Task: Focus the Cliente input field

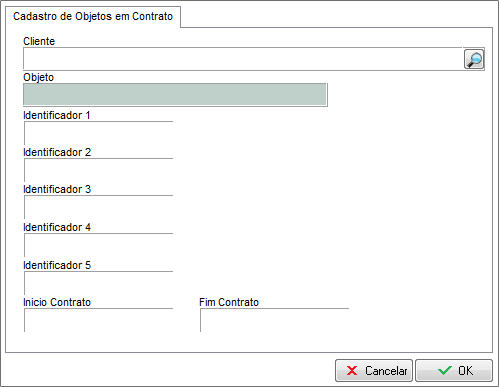Action: [x=243, y=59]
